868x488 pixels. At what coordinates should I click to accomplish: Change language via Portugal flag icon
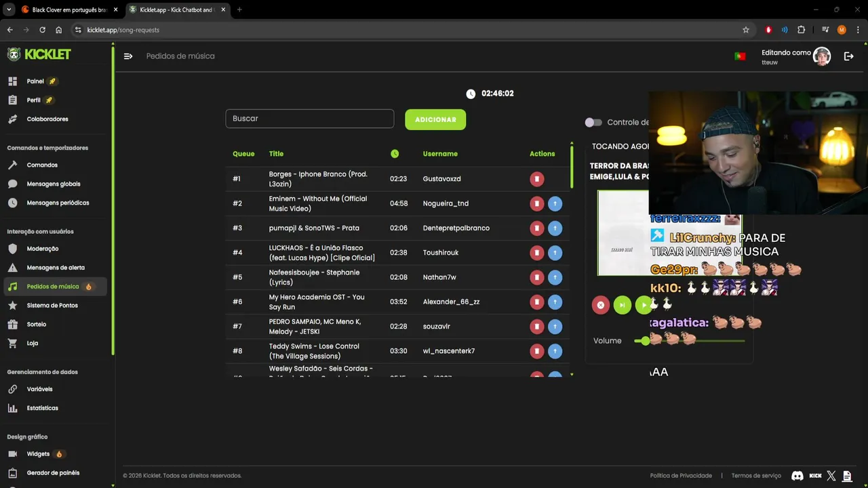click(x=740, y=56)
